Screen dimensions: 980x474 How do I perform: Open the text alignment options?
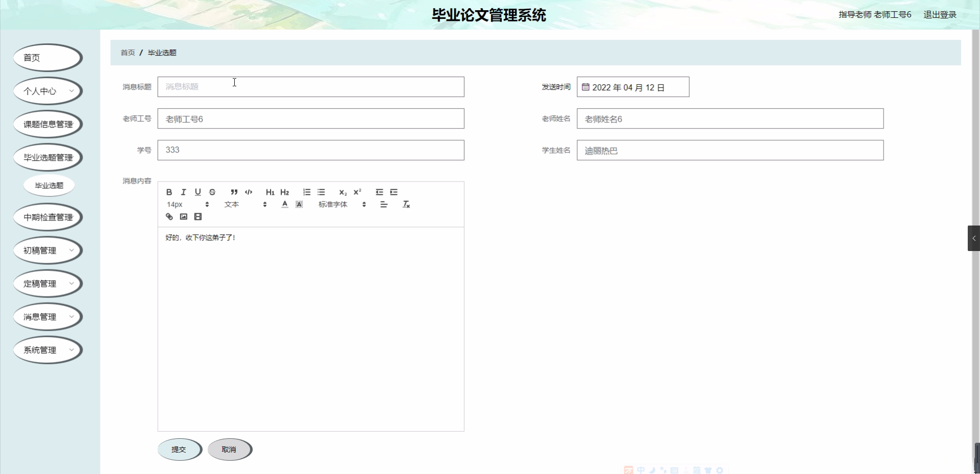coord(384,205)
